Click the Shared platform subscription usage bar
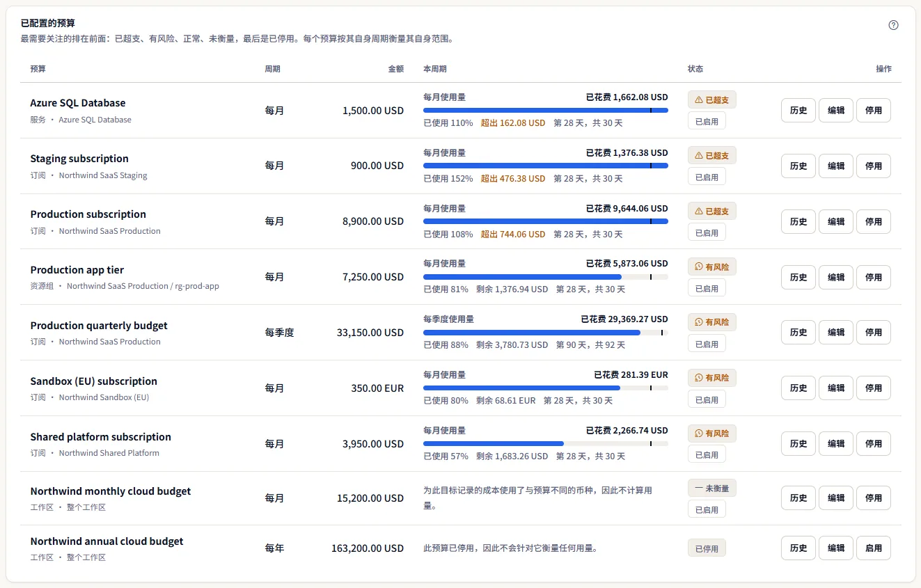 pyautogui.click(x=546, y=443)
